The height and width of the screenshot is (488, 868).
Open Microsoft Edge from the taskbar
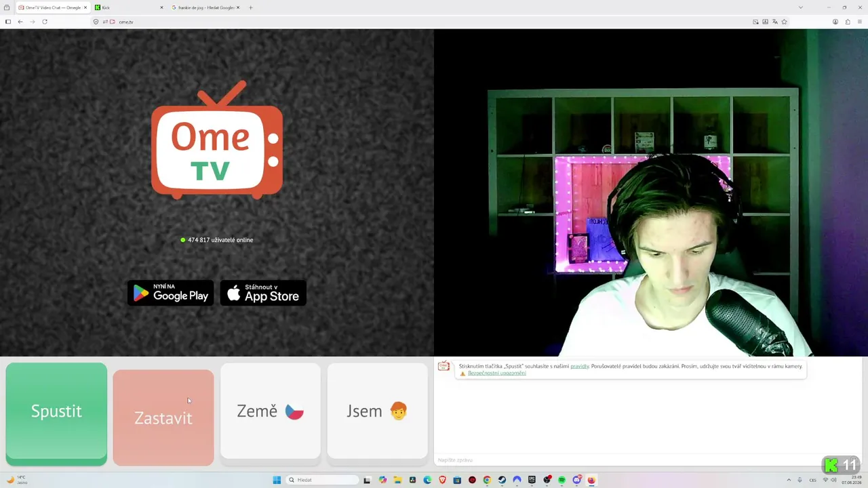point(427,480)
